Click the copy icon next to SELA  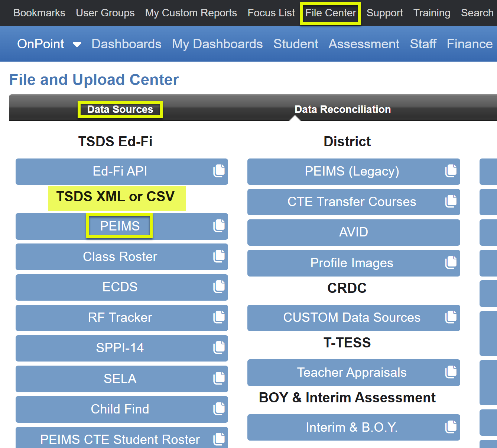[x=220, y=378]
